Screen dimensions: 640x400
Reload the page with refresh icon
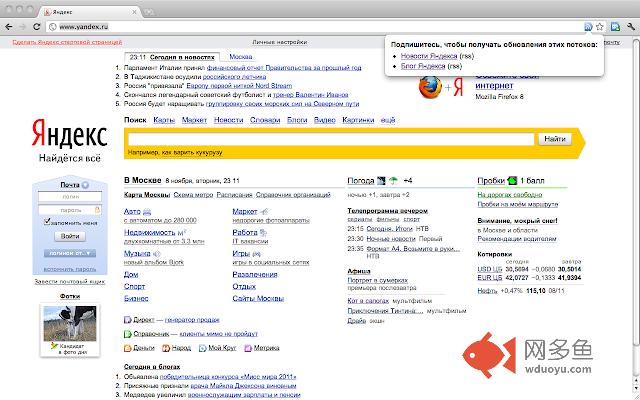36,27
